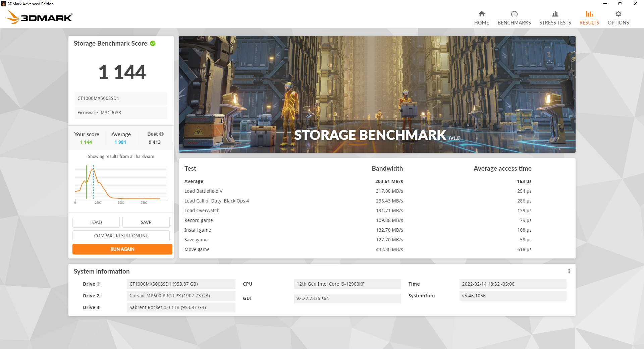Click the info icon beside Best

(162, 134)
